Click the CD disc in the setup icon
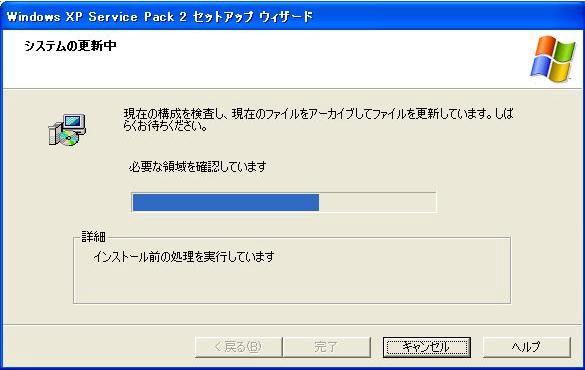585x370 pixels. click(69, 138)
